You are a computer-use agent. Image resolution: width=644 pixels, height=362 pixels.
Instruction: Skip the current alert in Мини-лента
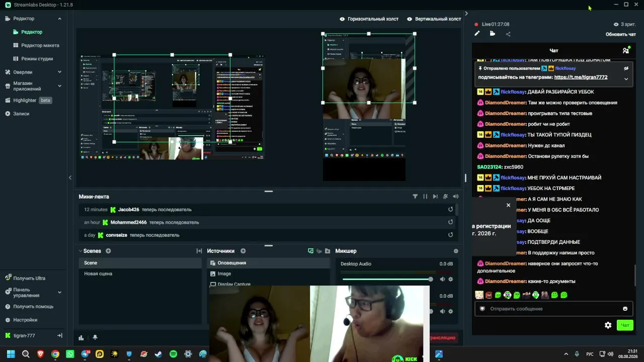435,197
